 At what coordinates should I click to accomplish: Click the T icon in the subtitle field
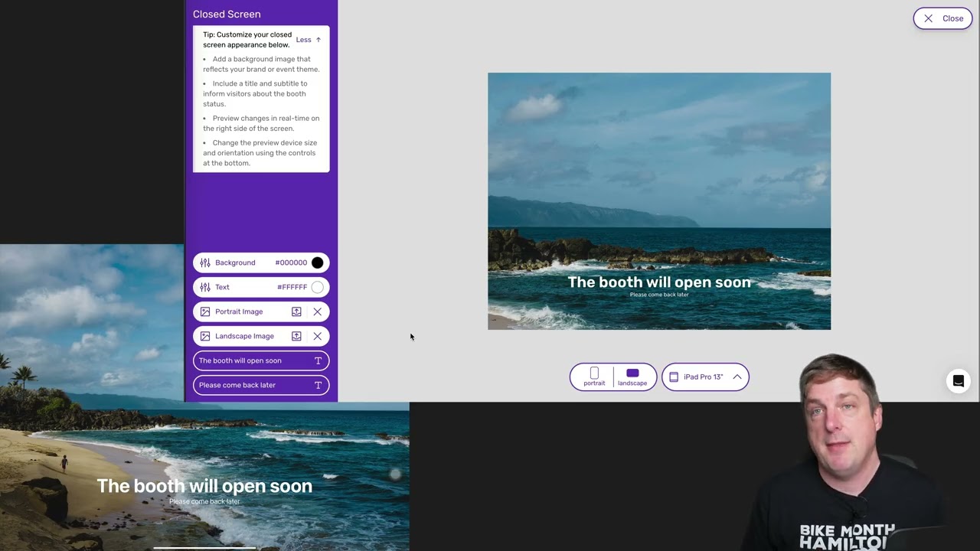pyautogui.click(x=318, y=385)
